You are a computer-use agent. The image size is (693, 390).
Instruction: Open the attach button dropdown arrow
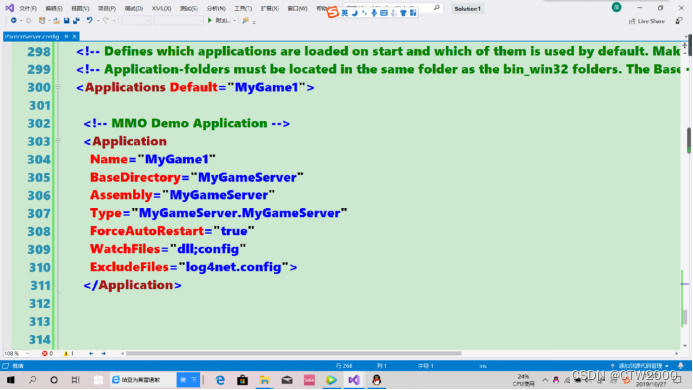pyautogui.click(x=234, y=21)
